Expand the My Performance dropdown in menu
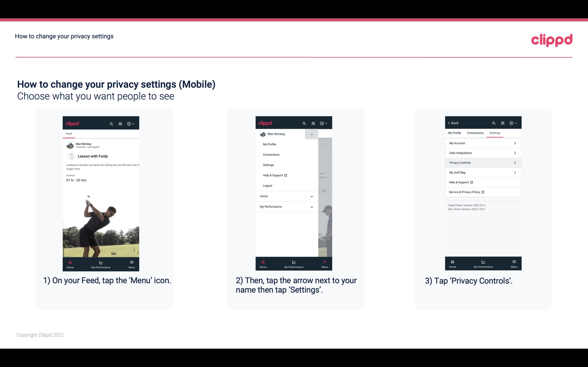 tap(311, 207)
